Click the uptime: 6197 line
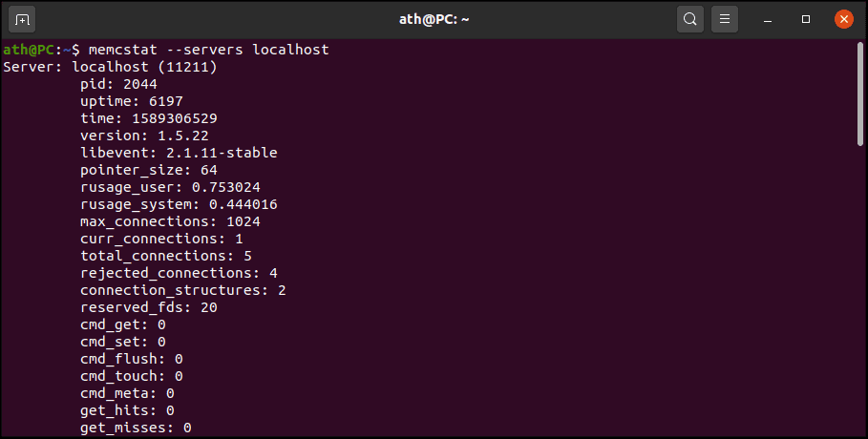 (x=131, y=101)
